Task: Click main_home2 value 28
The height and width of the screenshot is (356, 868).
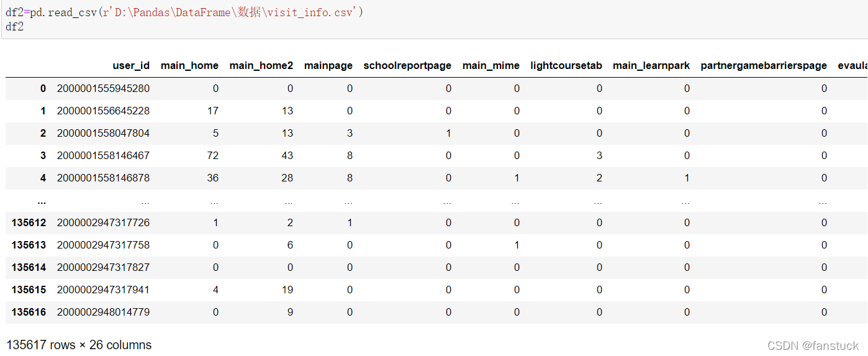Action: (x=287, y=178)
